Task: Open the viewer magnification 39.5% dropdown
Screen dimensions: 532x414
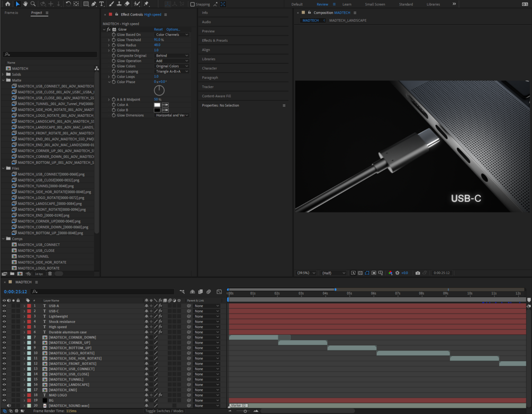Action: (306, 273)
